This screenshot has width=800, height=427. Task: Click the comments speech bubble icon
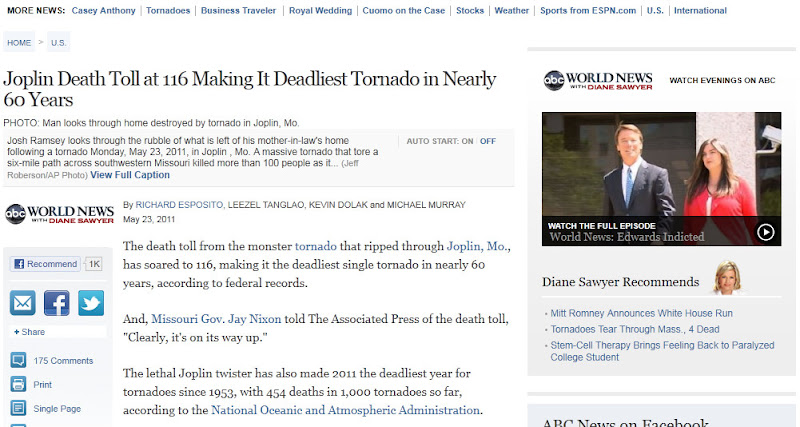(18, 360)
